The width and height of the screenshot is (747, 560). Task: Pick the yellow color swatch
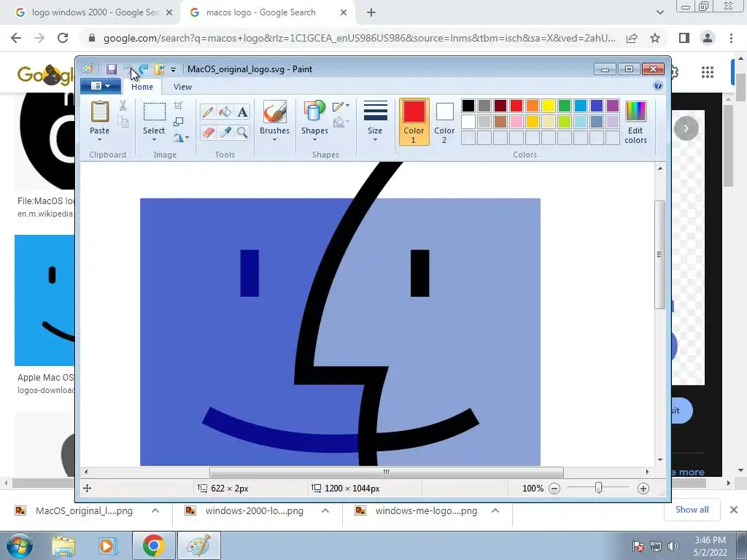(549, 106)
